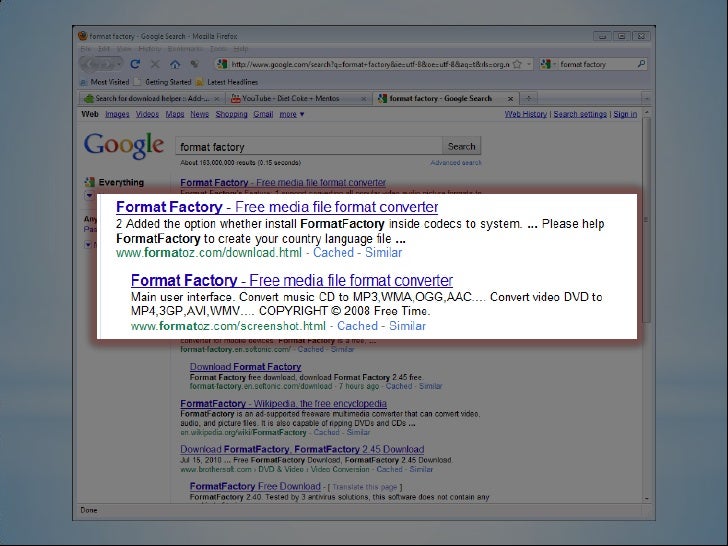
Task: Open the Most Visited bookmarks folder
Action: click(x=105, y=82)
